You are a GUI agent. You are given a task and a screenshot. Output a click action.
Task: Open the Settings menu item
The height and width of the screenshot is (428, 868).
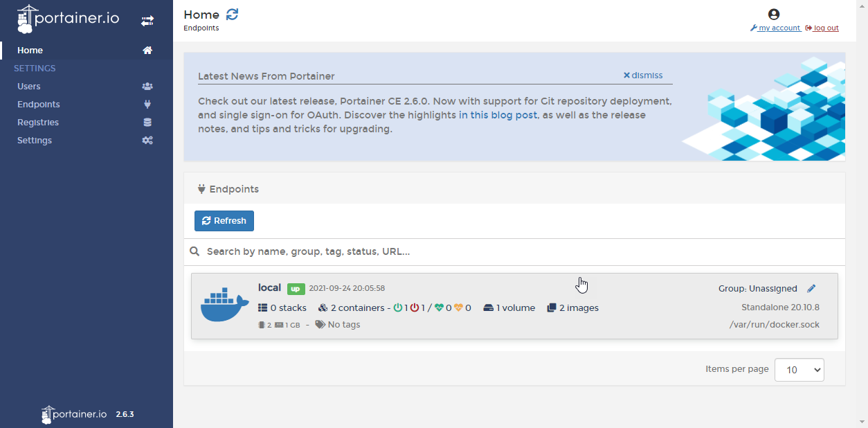(87, 141)
